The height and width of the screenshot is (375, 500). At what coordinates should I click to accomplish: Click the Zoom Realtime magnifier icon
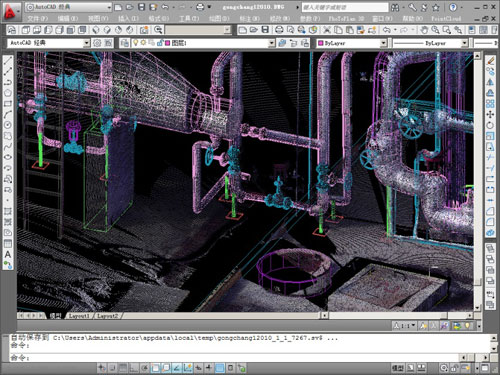coord(435,30)
